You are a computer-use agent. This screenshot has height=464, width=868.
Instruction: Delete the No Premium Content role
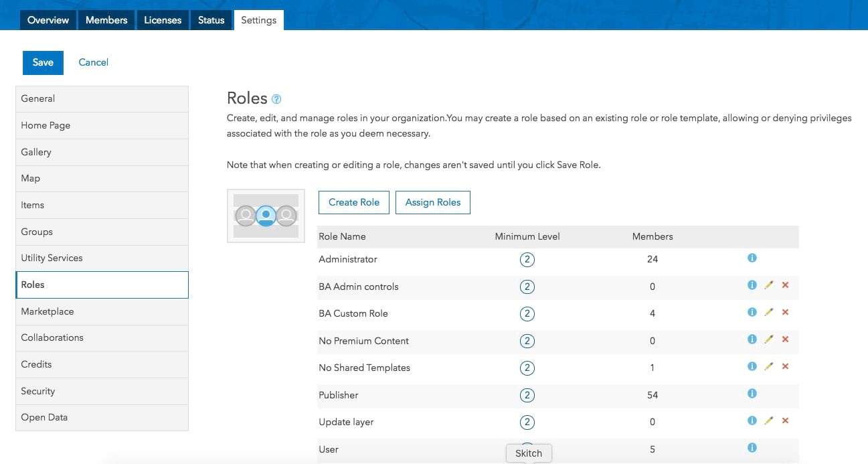tap(785, 339)
